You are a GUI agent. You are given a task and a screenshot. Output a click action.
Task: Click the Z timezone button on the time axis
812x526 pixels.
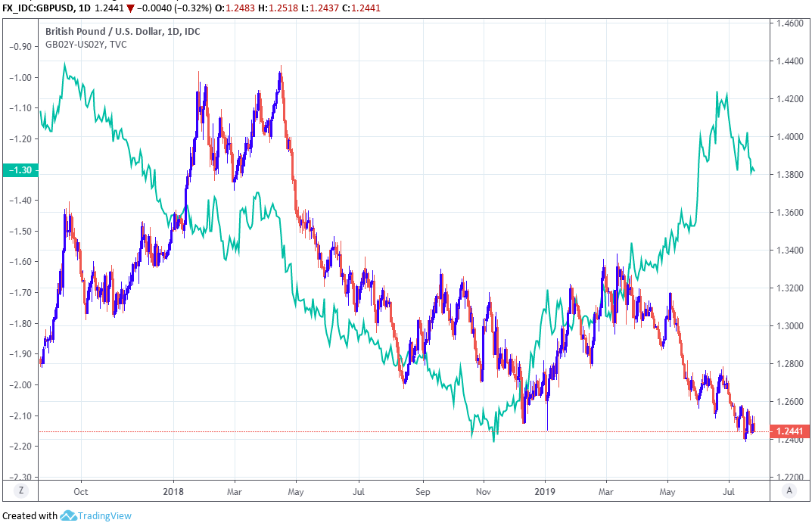[20, 490]
